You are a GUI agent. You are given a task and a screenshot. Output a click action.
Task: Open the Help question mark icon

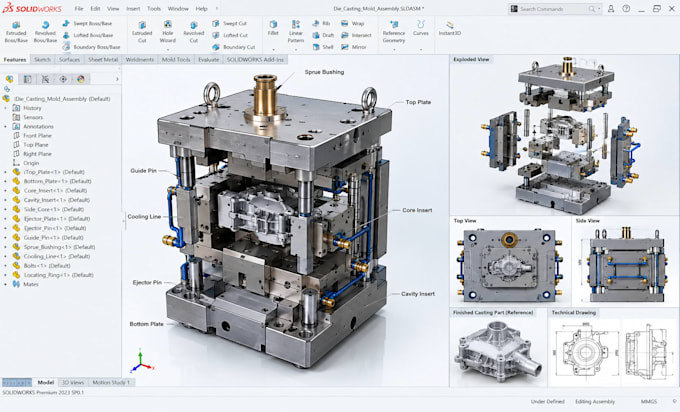pyautogui.click(x=626, y=9)
